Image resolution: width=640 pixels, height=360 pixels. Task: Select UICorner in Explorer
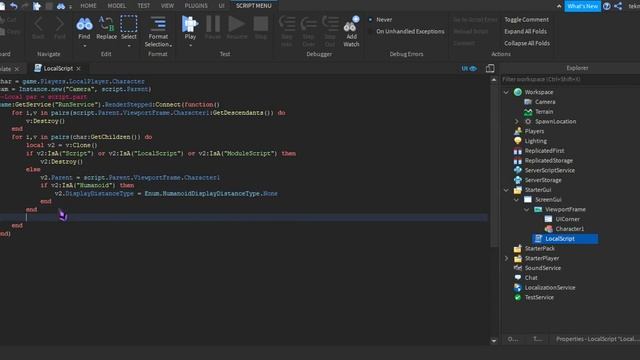click(567, 219)
